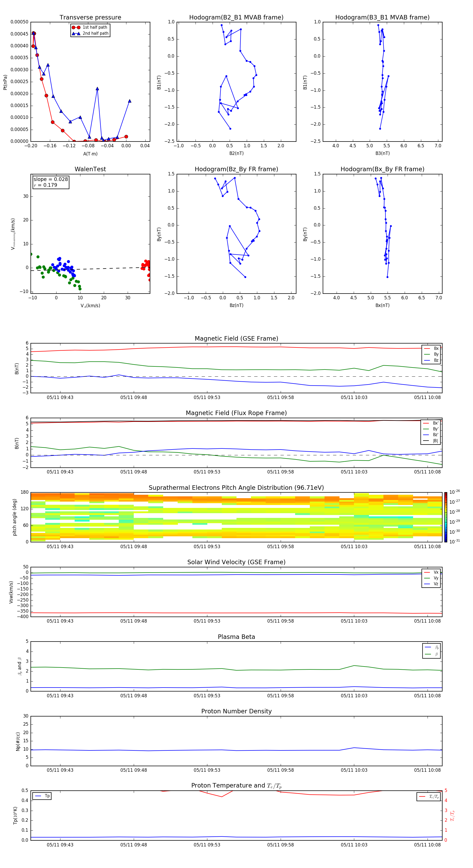Screen dimensions: 473x868
Task: Click the 'pitch angle (deg)' axis label
Action: [x=14, y=517]
